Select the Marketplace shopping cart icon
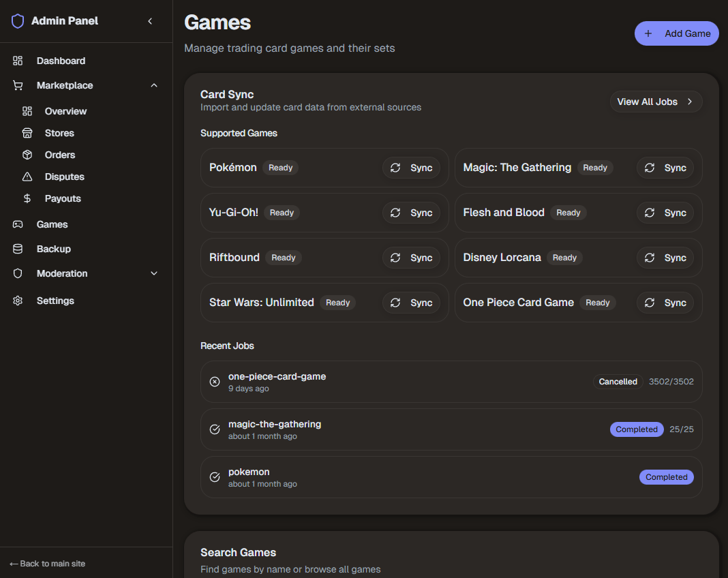The width and height of the screenshot is (728, 578). click(x=18, y=85)
